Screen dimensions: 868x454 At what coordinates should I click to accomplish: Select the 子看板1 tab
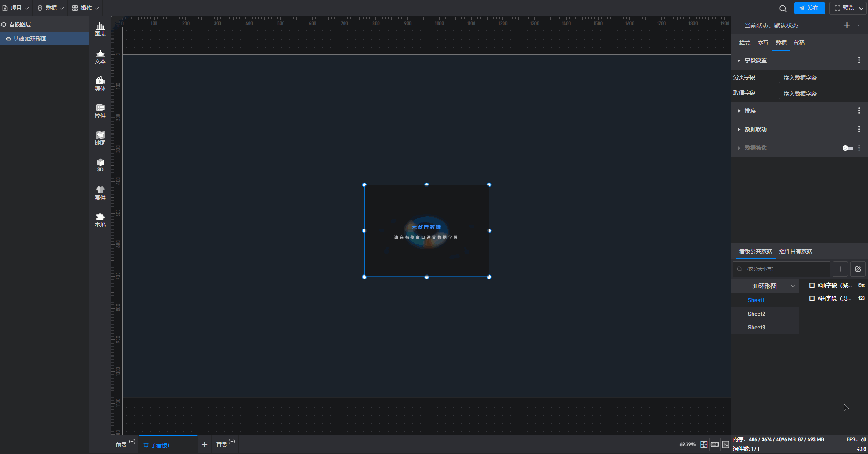(168, 445)
